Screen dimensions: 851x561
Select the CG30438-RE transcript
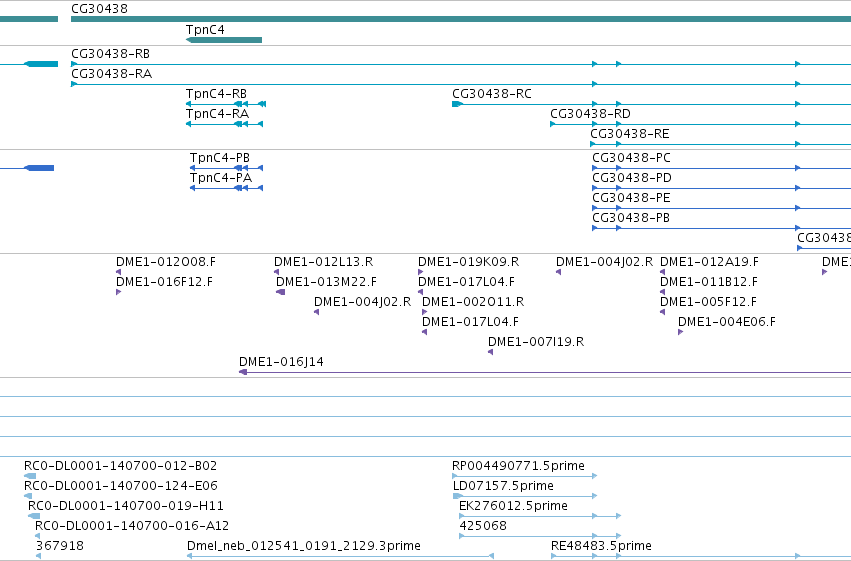[720, 144]
